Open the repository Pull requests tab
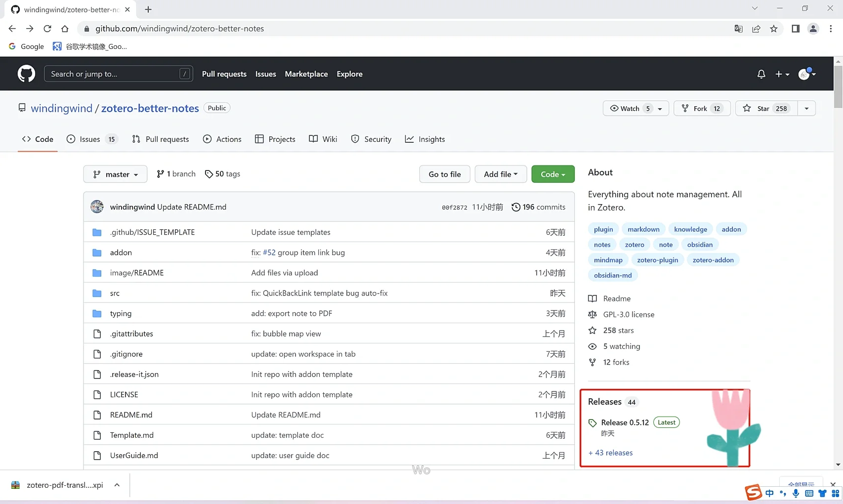The height and width of the screenshot is (504, 843). 161,139
